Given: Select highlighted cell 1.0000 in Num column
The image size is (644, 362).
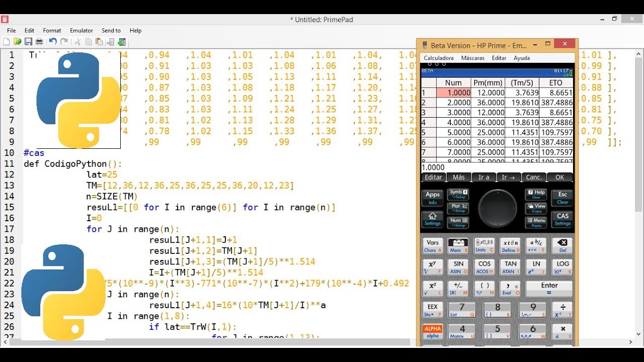Looking at the screenshot, I should [453, 93].
